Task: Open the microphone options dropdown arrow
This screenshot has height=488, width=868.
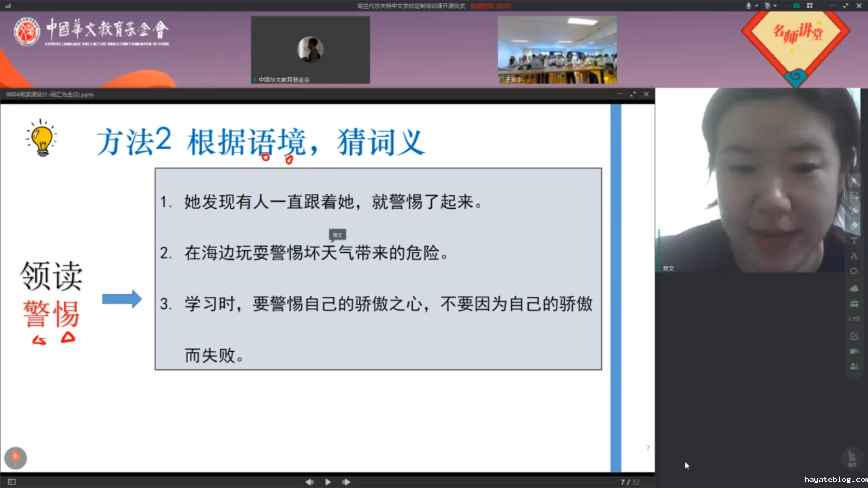Action: coord(757,6)
